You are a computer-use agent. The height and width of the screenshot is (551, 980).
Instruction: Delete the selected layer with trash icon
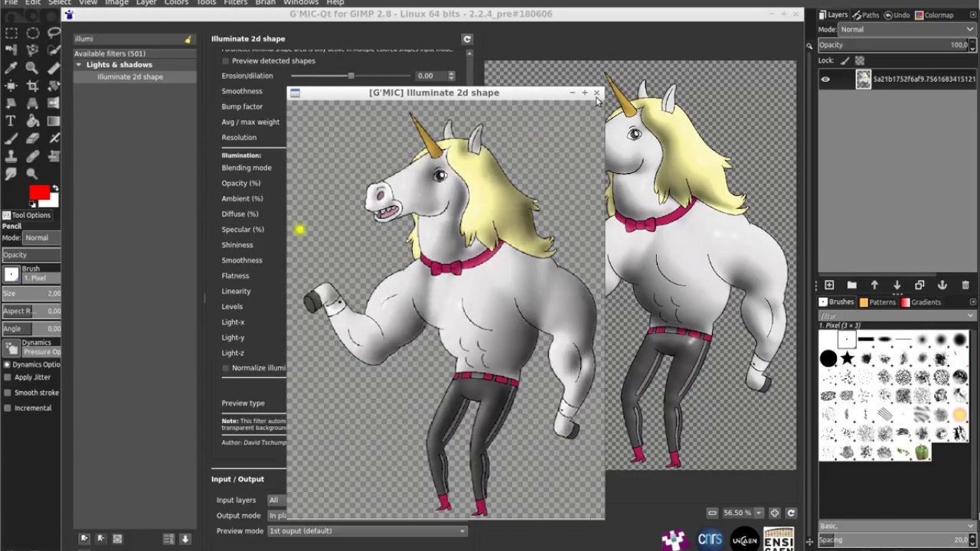coord(965,285)
